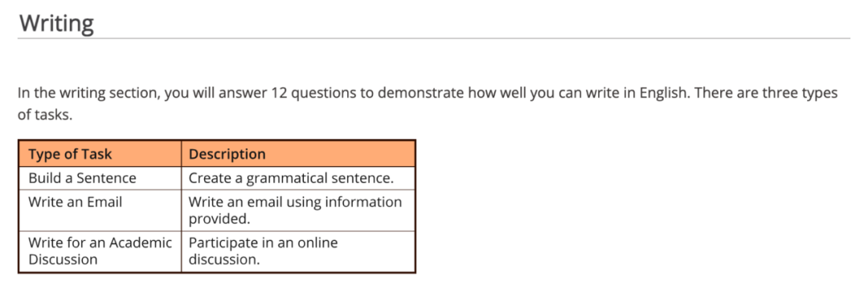Click the word provided. in email description
Screen dimensions: 868x293
[219, 219]
